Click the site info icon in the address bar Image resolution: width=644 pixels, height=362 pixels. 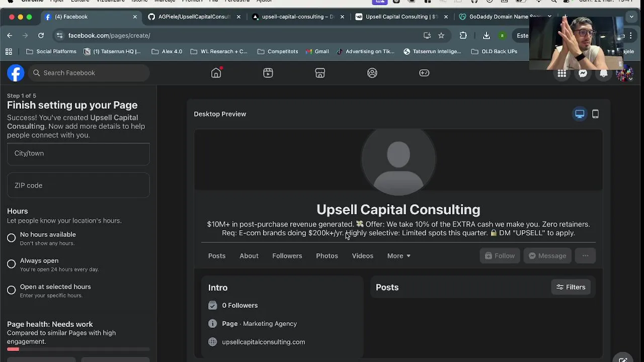point(60,35)
